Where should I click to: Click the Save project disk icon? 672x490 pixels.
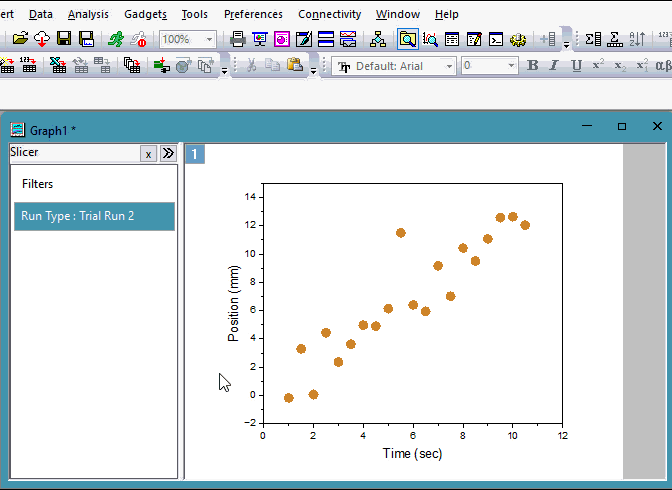tap(64, 40)
